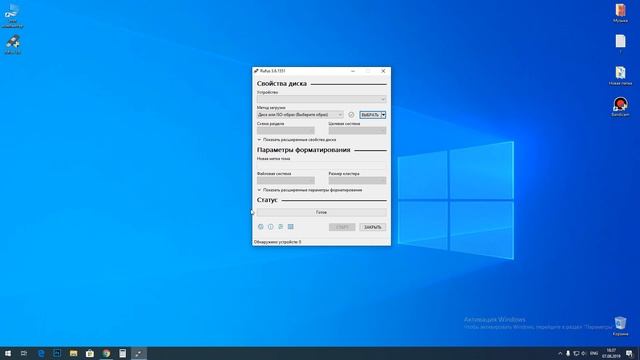640x360 pixels.
Task: Select the Музыка desktop folder icon
Action: [x=620, y=13]
